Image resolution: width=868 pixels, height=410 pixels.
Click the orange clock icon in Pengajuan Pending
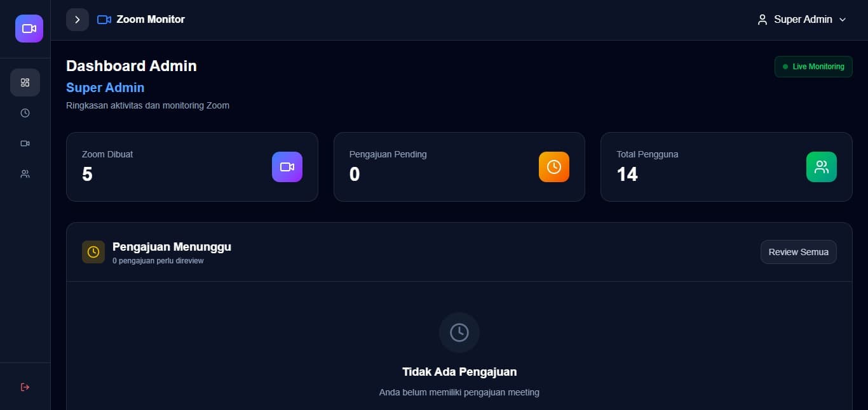click(x=554, y=167)
